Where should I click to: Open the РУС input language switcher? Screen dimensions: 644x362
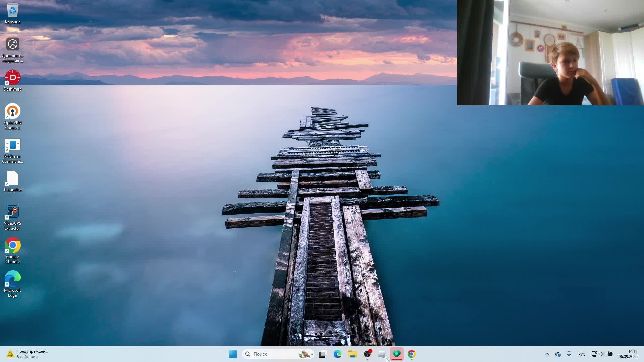[582, 354]
